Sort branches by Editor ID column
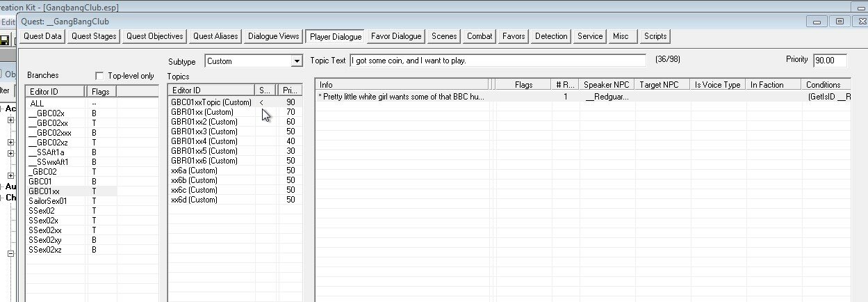The height and width of the screenshot is (302, 868). click(x=56, y=91)
